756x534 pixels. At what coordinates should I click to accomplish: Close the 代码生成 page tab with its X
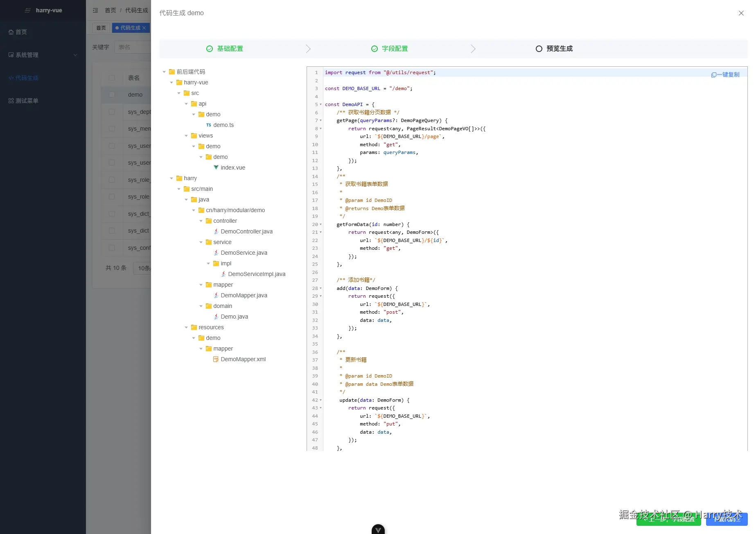[144, 28]
